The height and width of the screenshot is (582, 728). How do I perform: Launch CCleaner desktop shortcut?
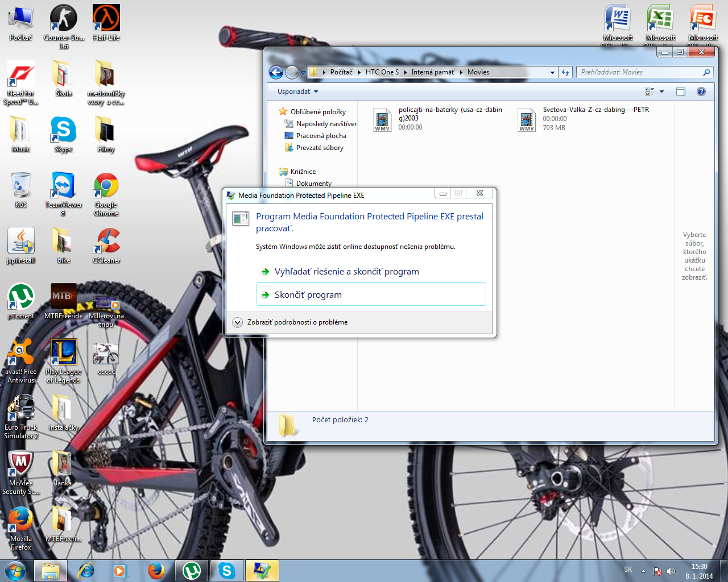[x=106, y=246]
